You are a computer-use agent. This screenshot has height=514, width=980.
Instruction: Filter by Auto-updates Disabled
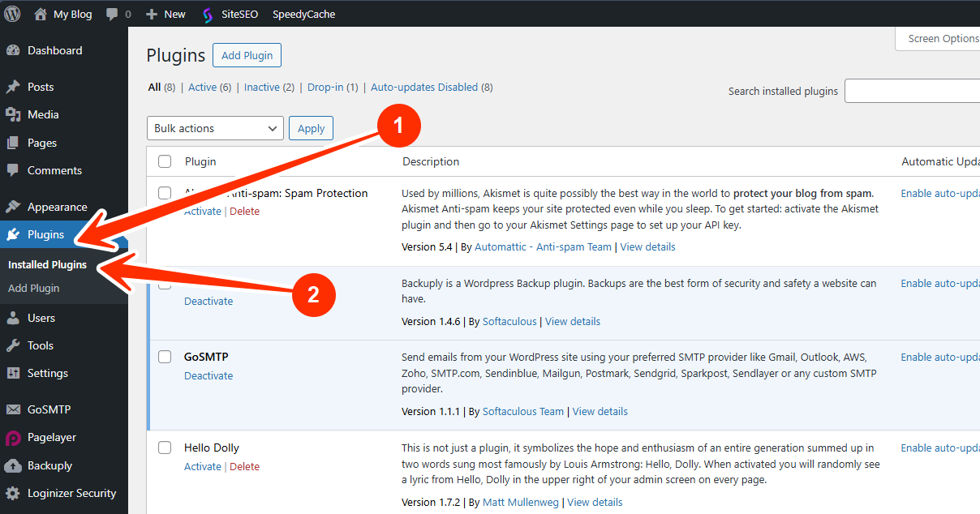tap(432, 87)
